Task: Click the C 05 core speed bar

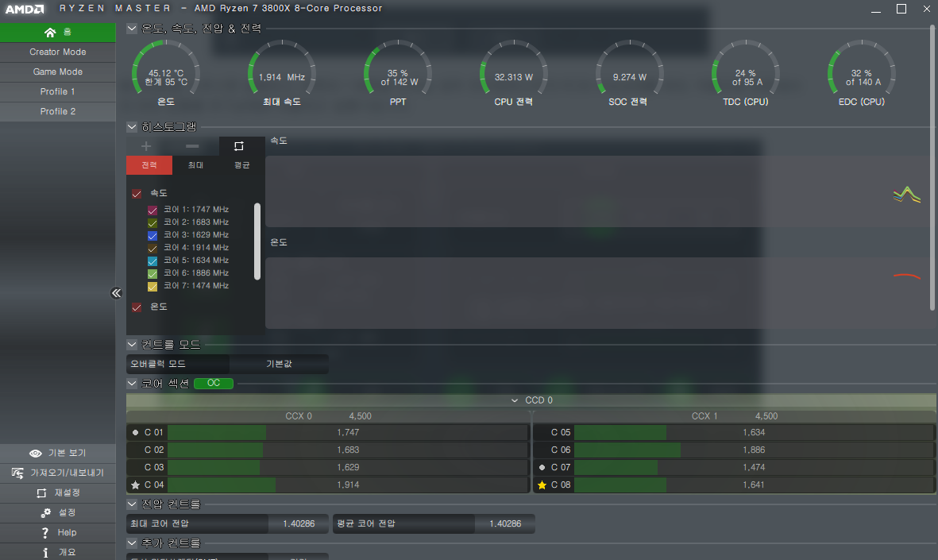Action: coord(754,433)
